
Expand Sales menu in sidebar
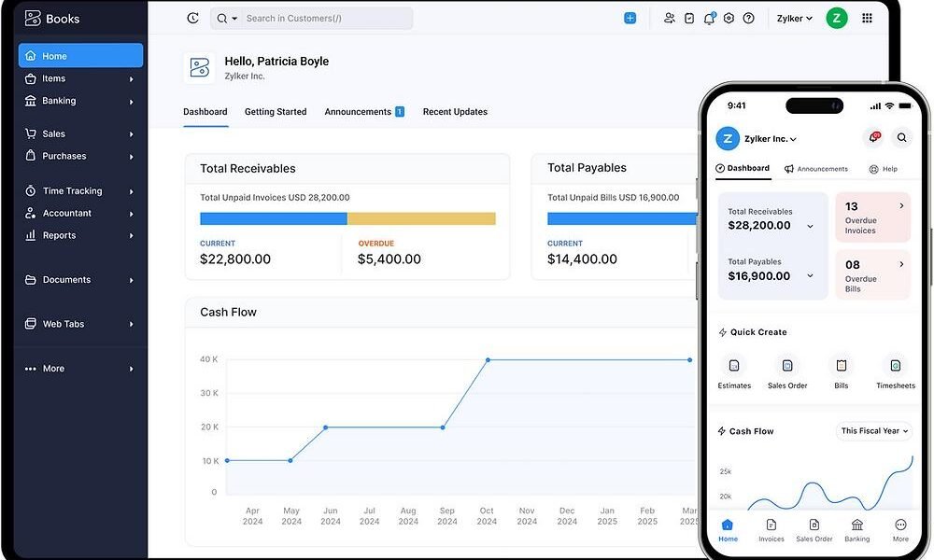pos(80,133)
